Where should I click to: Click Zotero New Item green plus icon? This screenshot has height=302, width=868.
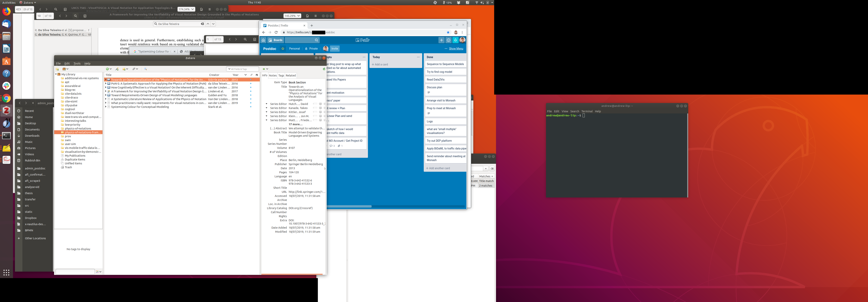pyautogui.click(x=108, y=69)
